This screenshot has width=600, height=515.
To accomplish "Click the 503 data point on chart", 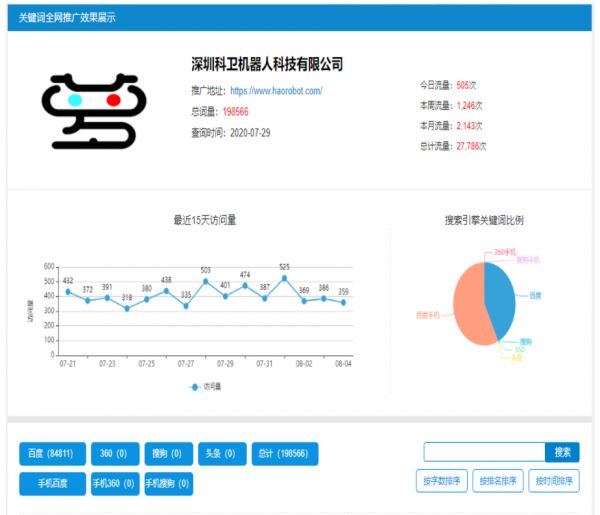I will [206, 281].
